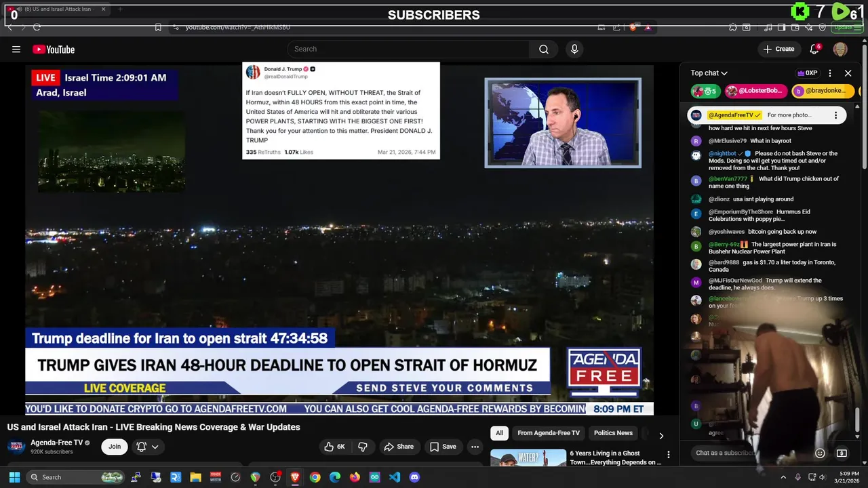Click the search magnifier button
Image resolution: width=868 pixels, height=488 pixels.
point(544,49)
